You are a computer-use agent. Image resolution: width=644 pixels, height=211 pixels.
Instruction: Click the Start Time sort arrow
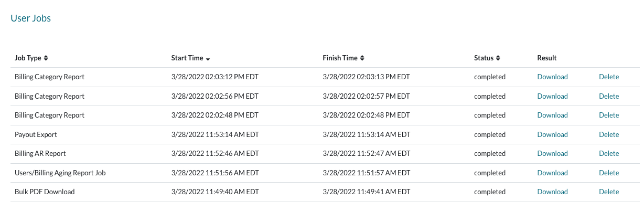[208, 58]
